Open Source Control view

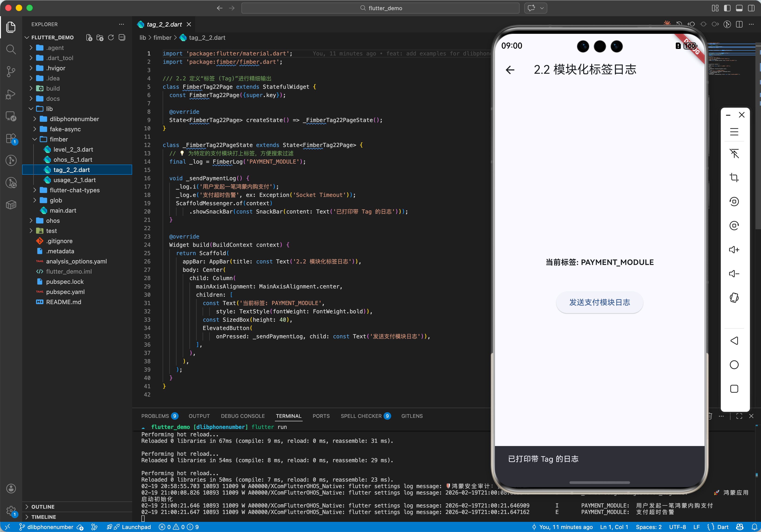pyautogui.click(x=11, y=71)
